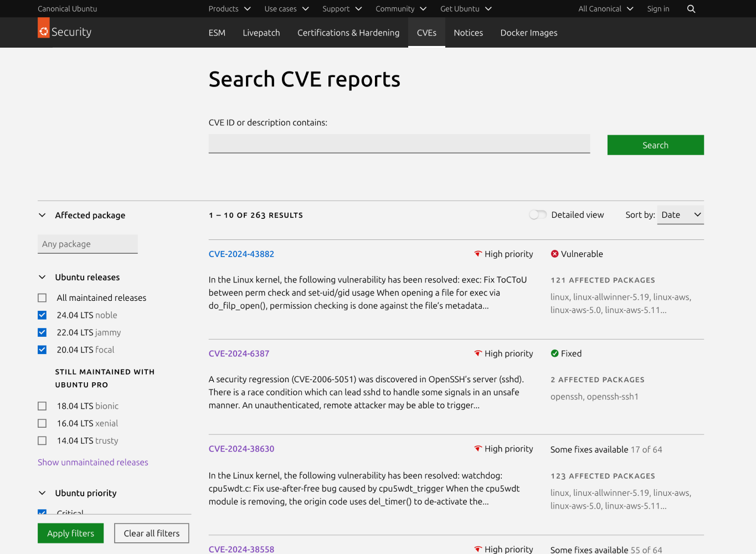756x554 pixels.
Task: Collapse the Affected package section
Action: point(42,215)
